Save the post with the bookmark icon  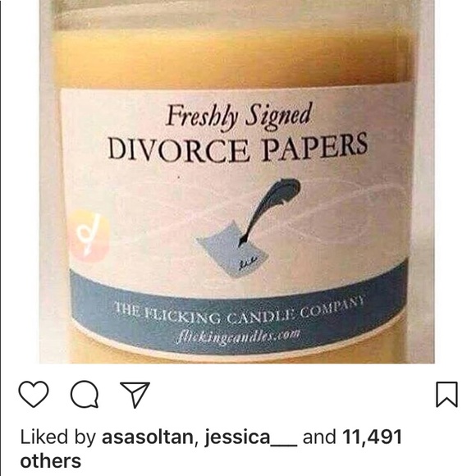(446, 394)
